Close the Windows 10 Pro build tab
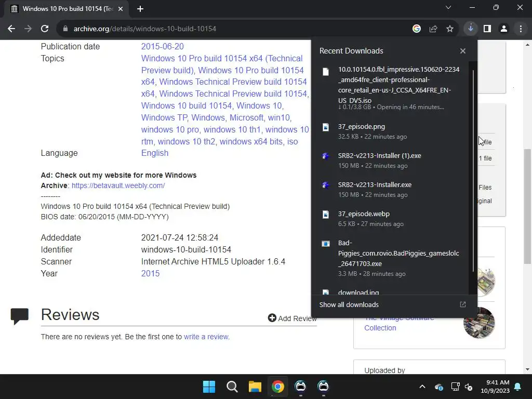Image resolution: width=532 pixels, height=399 pixels. point(121,9)
